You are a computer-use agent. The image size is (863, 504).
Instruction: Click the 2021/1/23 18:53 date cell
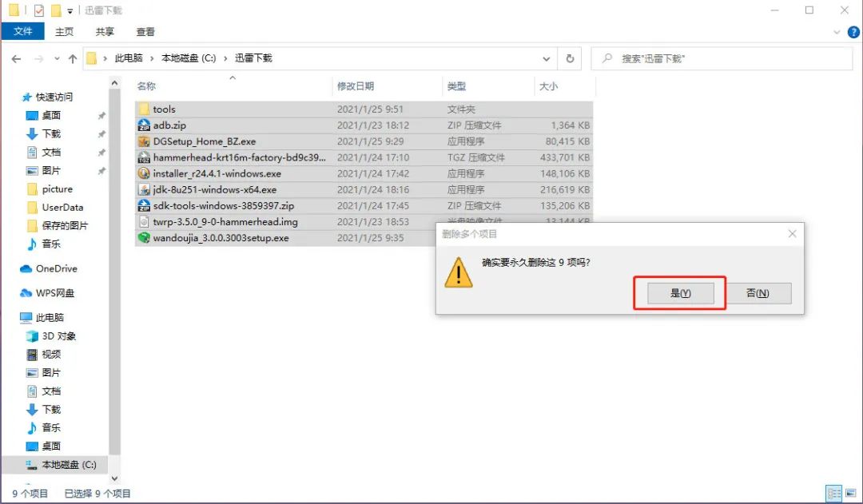coord(372,222)
